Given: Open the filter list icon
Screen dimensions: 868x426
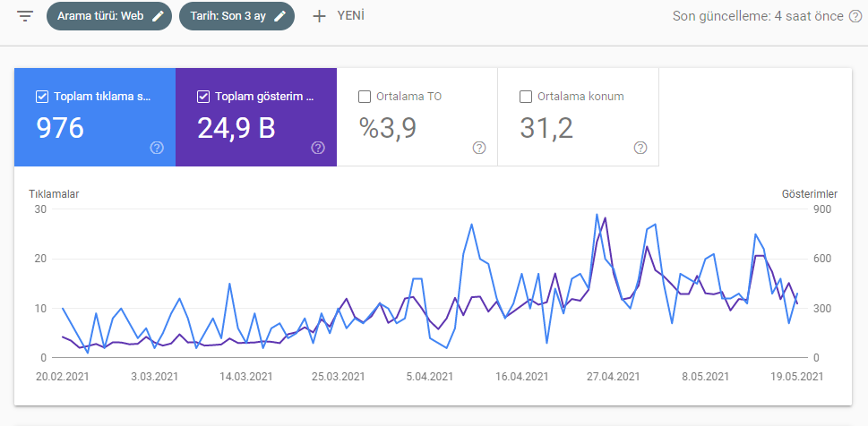Looking at the screenshot, I should coord(25,16).
